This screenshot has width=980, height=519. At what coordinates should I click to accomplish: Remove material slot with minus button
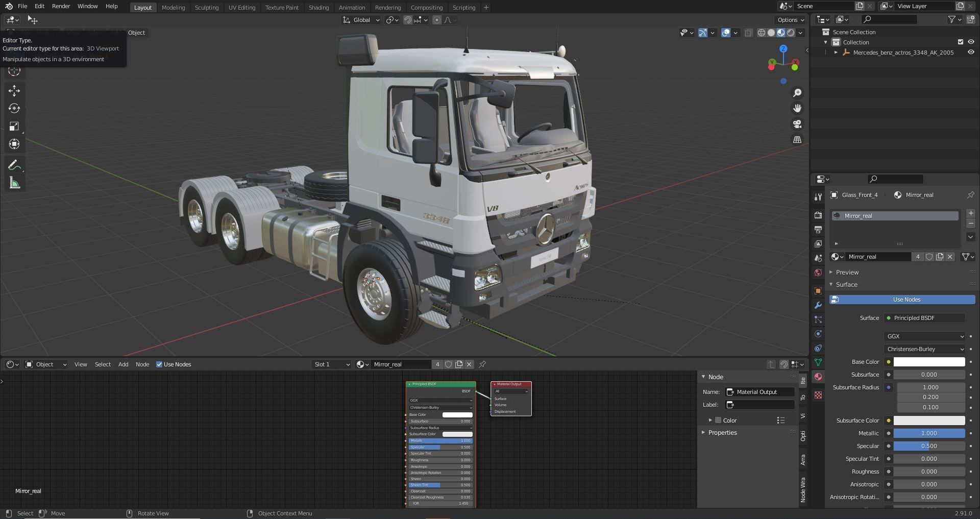coord(971,224)
